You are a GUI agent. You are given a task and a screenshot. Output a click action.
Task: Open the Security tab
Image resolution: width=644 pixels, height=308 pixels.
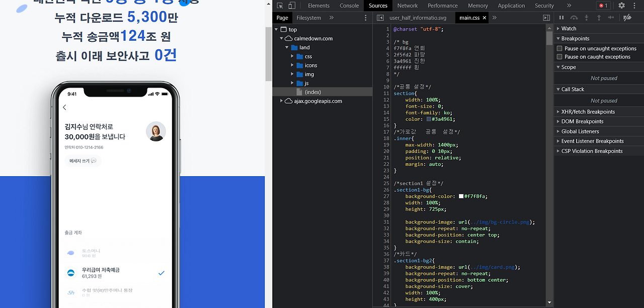[544, 6]
